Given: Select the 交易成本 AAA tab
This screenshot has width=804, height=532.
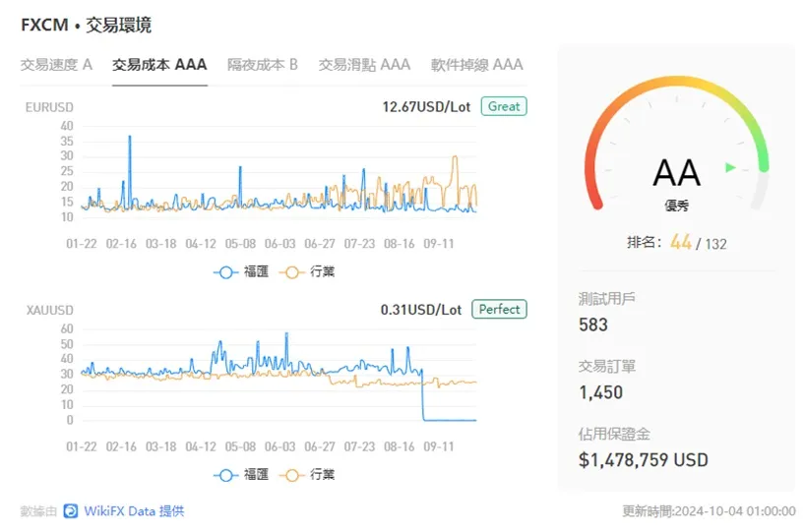Looking at the screenshot, I should tap(159, 65).
